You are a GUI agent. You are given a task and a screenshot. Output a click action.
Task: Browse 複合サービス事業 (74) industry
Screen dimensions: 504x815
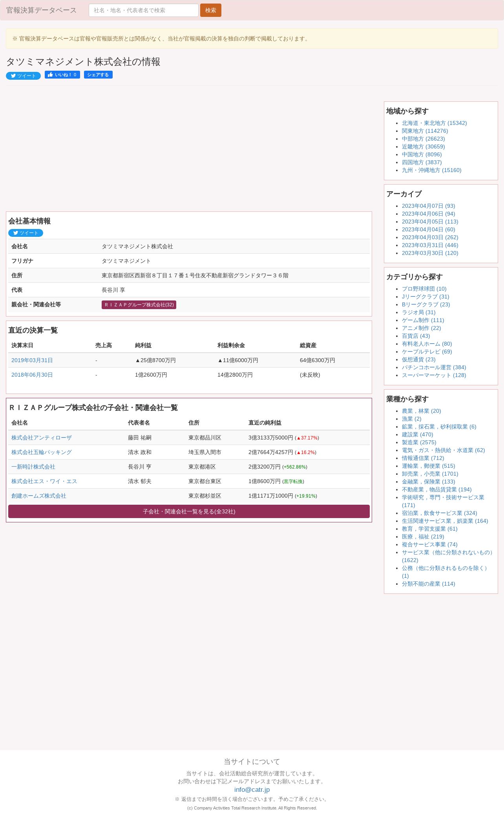click(430, 544)
